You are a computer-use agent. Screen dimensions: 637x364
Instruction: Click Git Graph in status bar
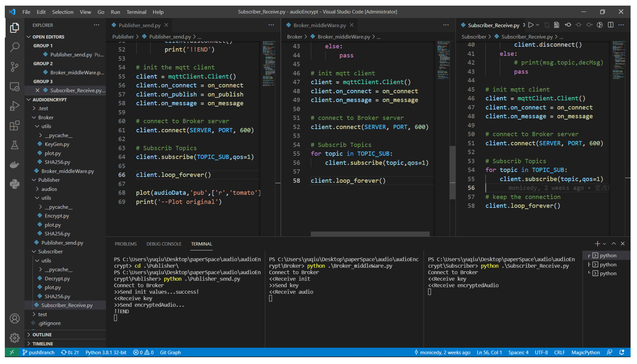[170, 353]
